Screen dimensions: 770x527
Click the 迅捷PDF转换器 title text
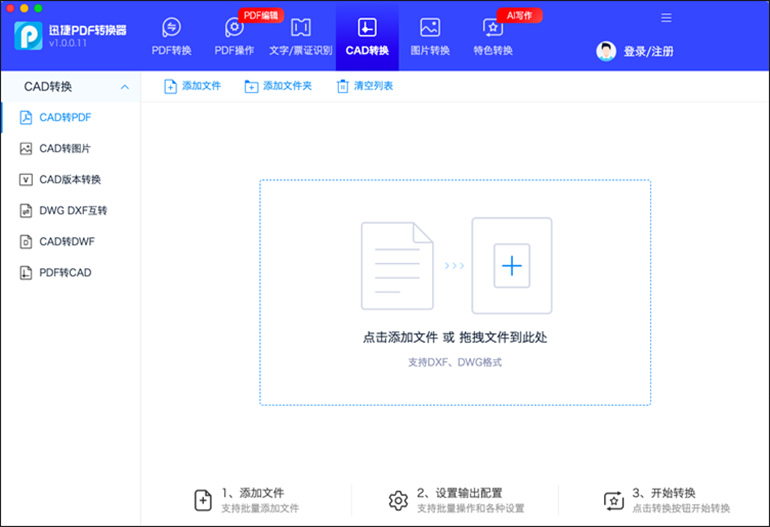point(87,30)
